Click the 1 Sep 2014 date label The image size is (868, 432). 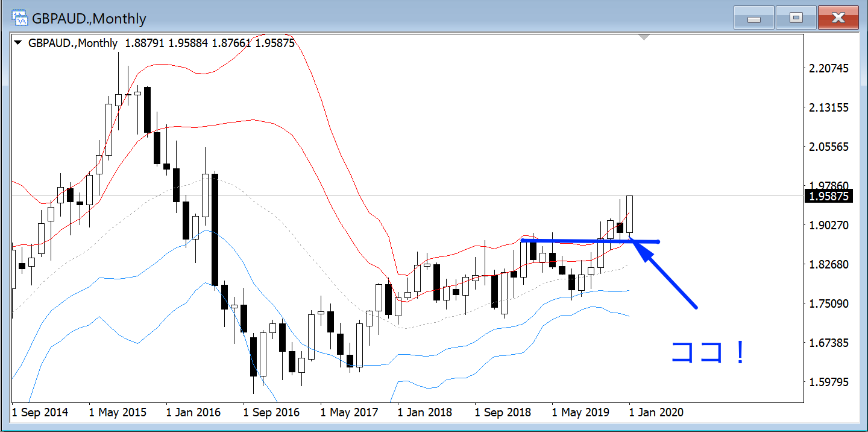coord(40,413)
